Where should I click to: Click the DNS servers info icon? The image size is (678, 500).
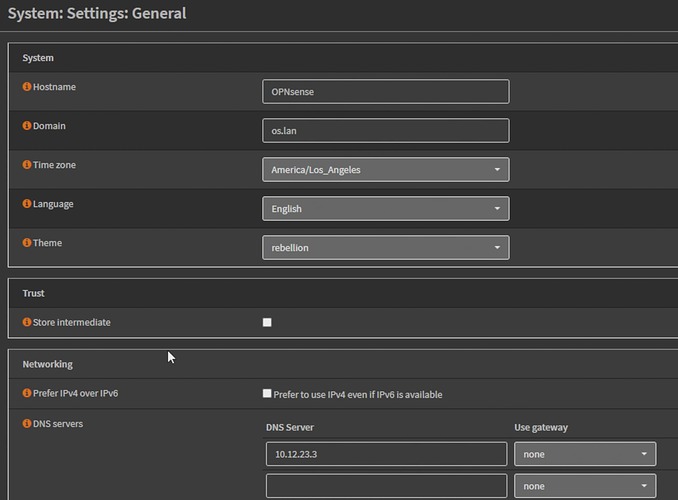27,424
